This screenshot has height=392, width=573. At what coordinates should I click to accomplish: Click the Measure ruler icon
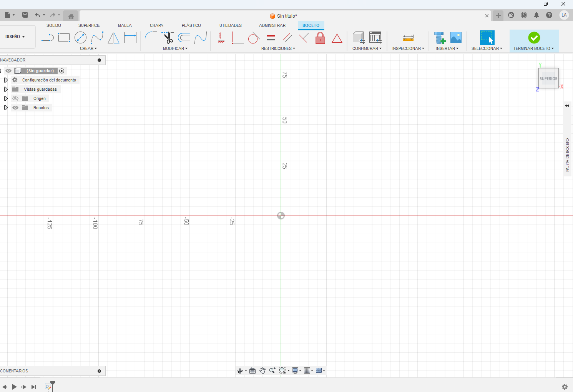[x=408, y=38]
